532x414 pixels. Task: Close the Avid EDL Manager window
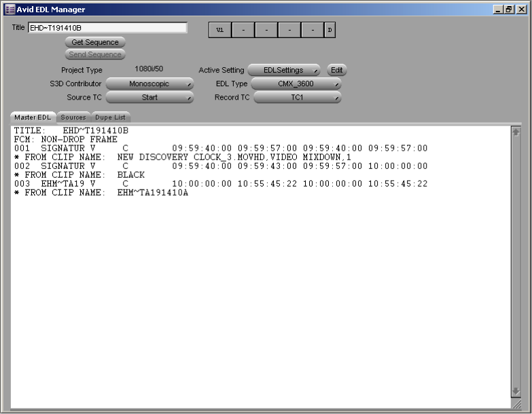tap(521, 10)
